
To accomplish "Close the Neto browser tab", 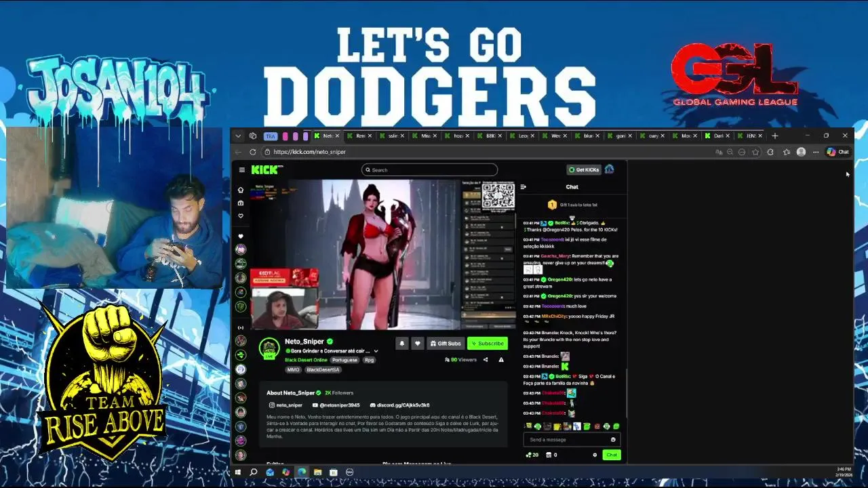I will [337, 136].
